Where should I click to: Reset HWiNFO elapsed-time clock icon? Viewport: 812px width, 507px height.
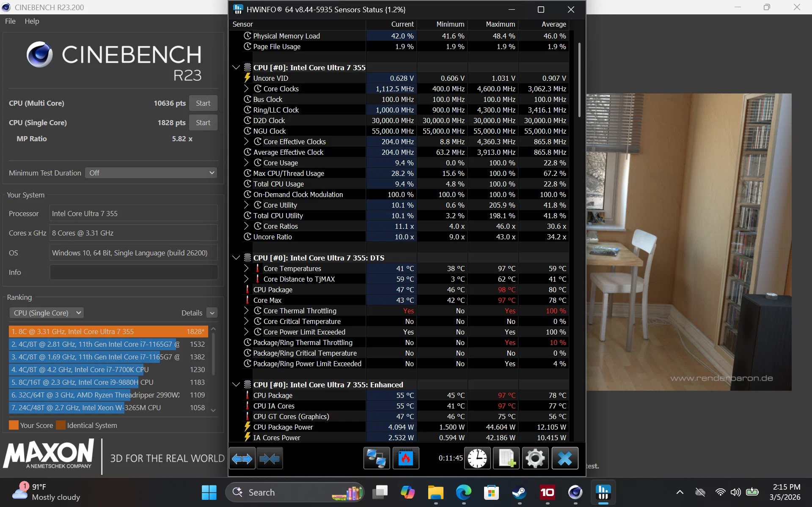click(477, 458)
